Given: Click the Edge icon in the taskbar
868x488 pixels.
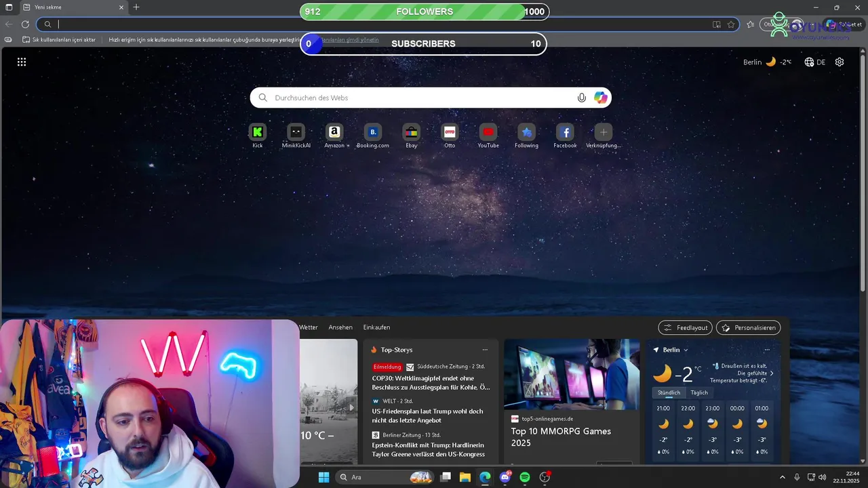Looking at the screenshot, I should pyautogui.click(x=485, y=477).
